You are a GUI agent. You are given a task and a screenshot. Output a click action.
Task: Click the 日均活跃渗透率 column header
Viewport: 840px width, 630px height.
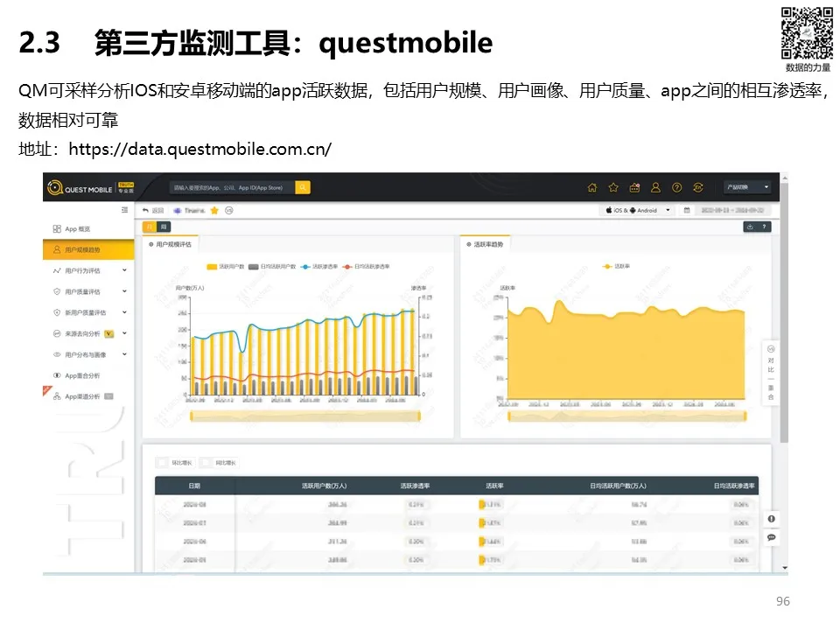(734, 486)
